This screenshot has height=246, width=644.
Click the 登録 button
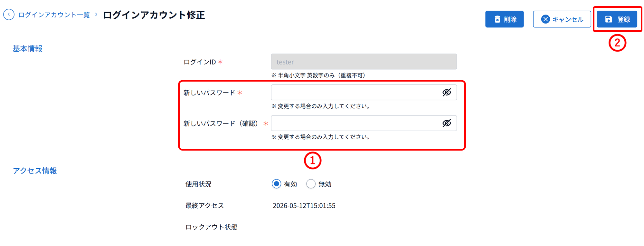click(x=617, y=19)
